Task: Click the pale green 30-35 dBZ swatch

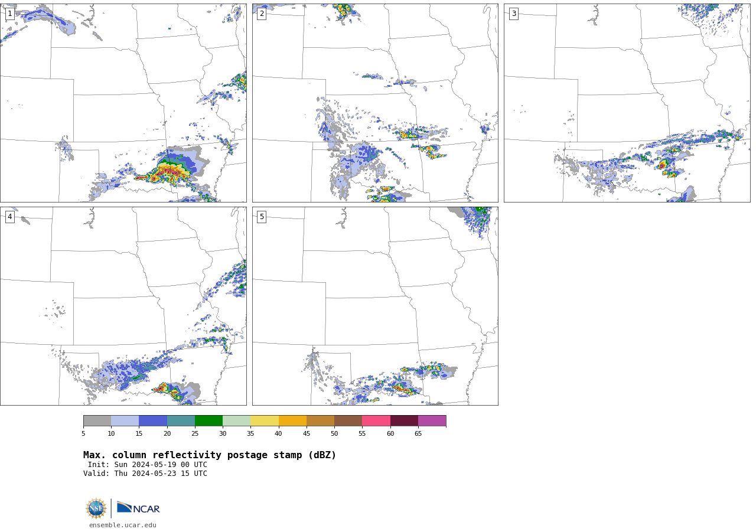Action: [x=236, y=420]
